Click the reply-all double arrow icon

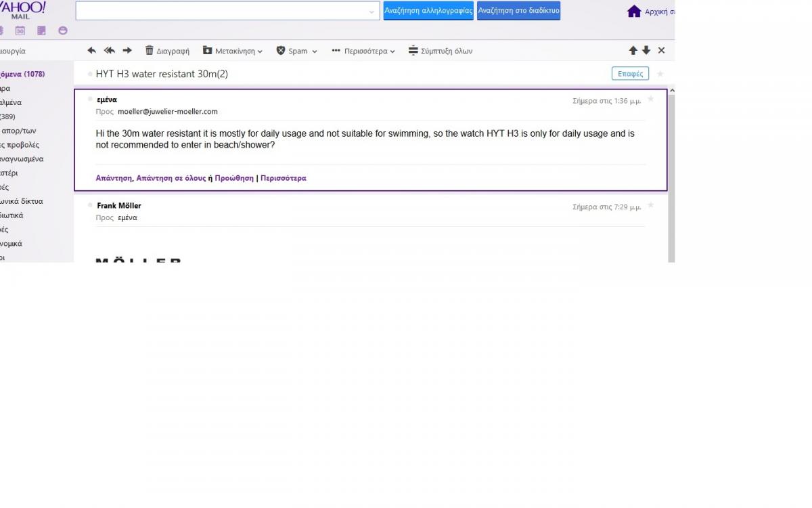(x=109, y=51)
